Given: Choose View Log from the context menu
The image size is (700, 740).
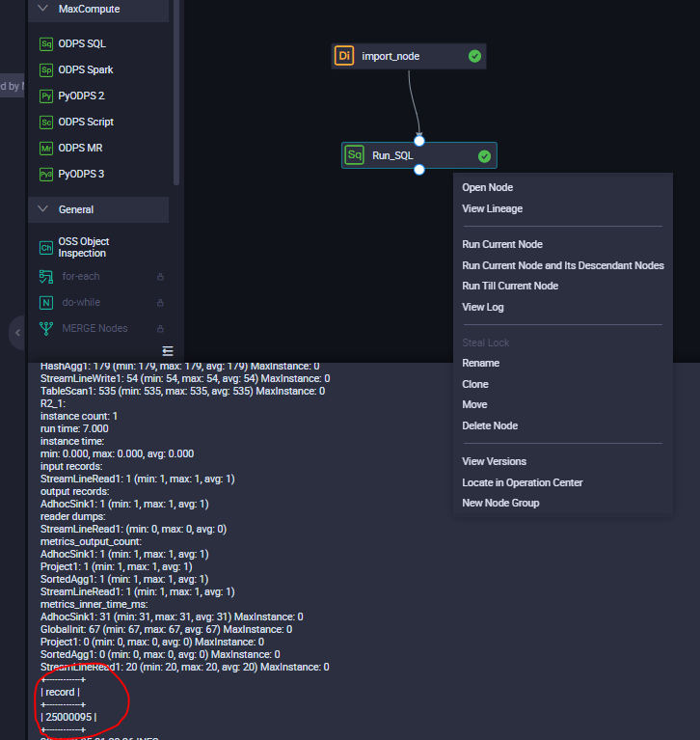Looking at the screenshot, I should pos(482,307).
